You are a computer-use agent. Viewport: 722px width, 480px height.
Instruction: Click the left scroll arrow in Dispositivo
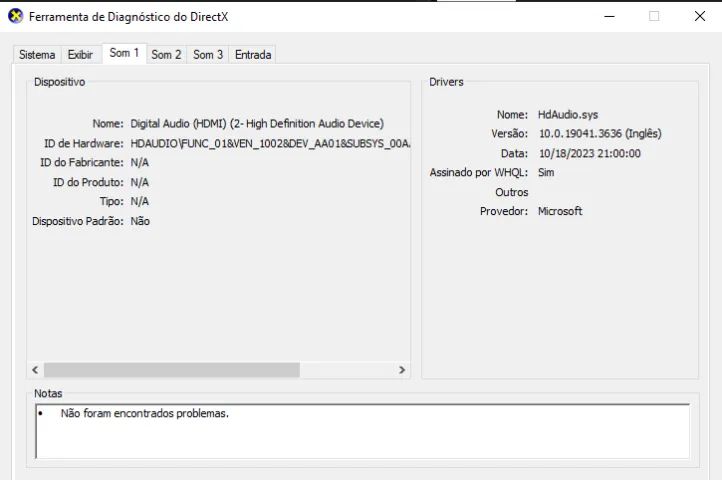(35, 369)
